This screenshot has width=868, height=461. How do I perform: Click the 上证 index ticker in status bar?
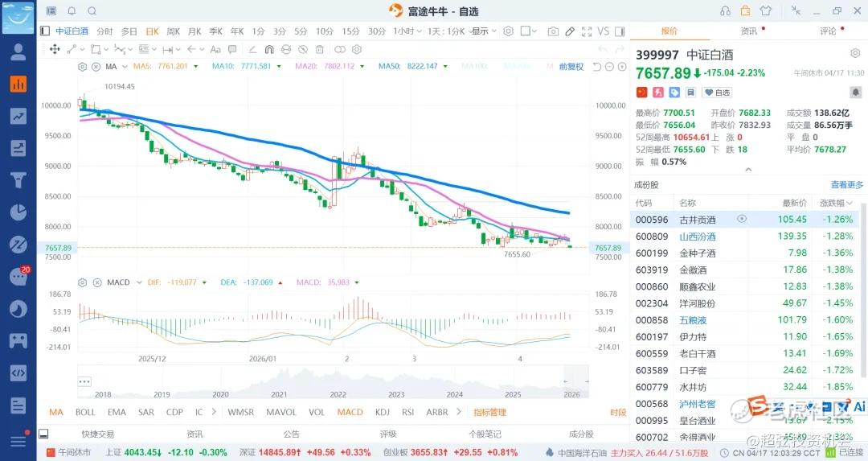click(x=166, y=453)
